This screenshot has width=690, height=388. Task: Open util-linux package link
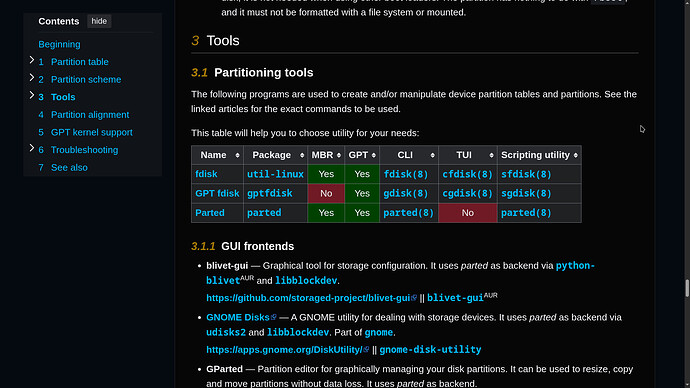pos(275,174)
